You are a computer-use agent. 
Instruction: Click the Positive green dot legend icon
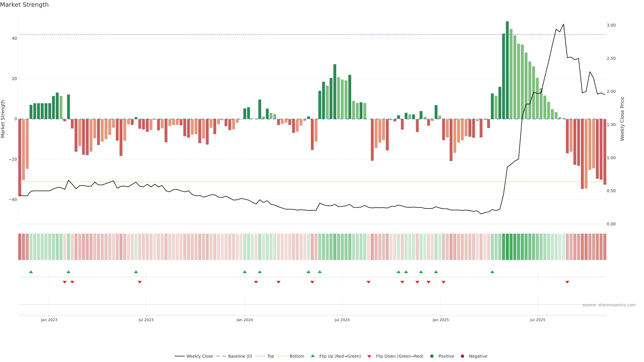click(x=432, y=356)
